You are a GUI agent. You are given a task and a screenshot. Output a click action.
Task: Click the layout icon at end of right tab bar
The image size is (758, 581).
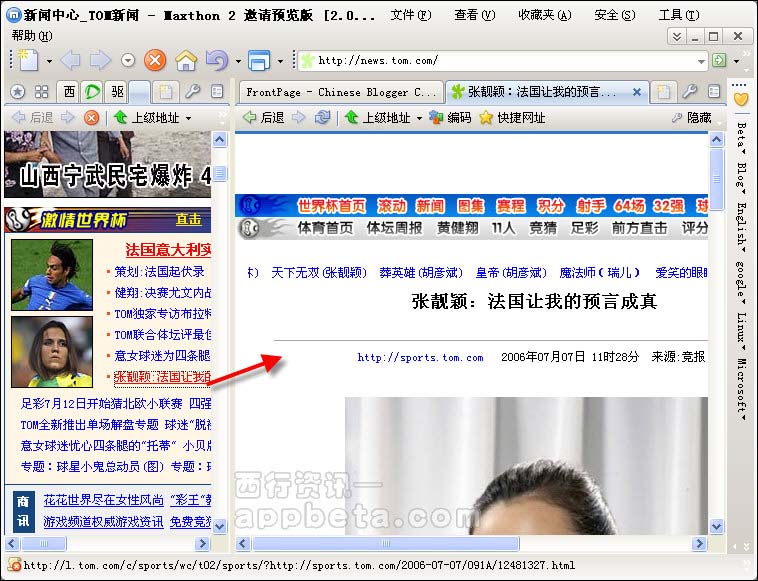[714, 91]
